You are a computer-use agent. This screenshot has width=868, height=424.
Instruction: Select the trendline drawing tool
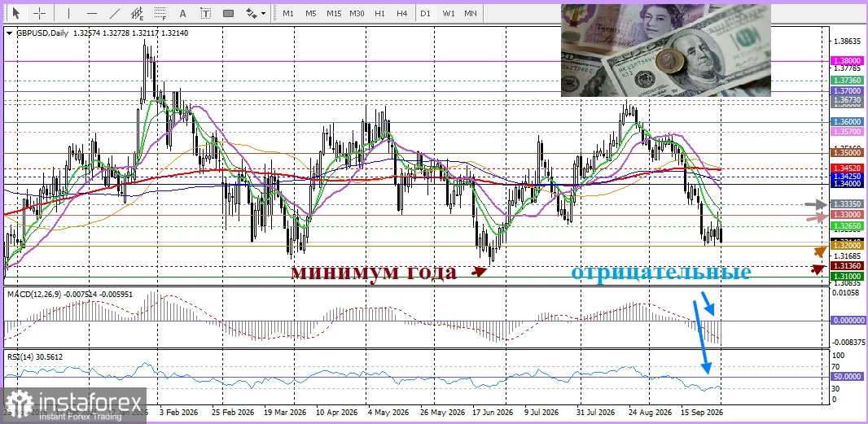pos(115,13)
